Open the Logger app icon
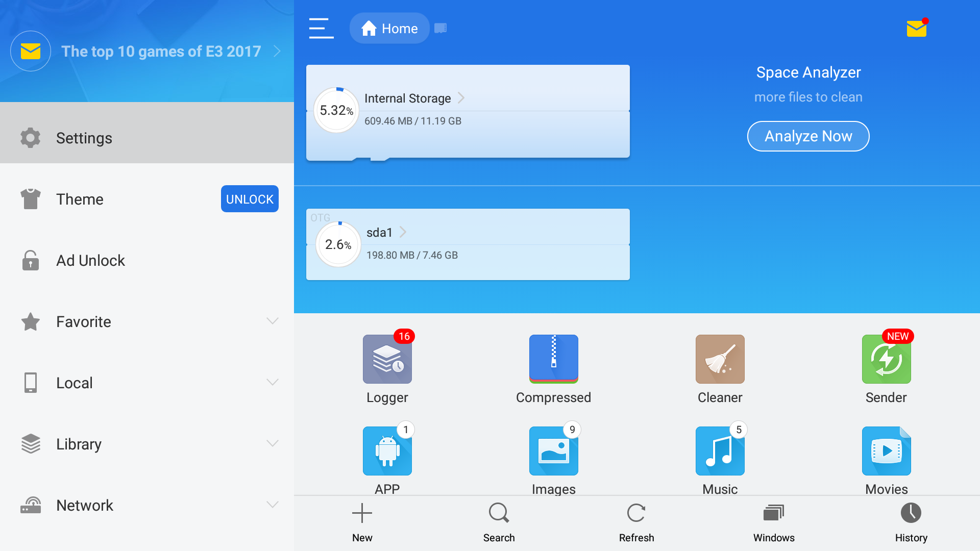The width and height of the screenshot is (980, 551). pyautogui.click(x=386, y=359)
